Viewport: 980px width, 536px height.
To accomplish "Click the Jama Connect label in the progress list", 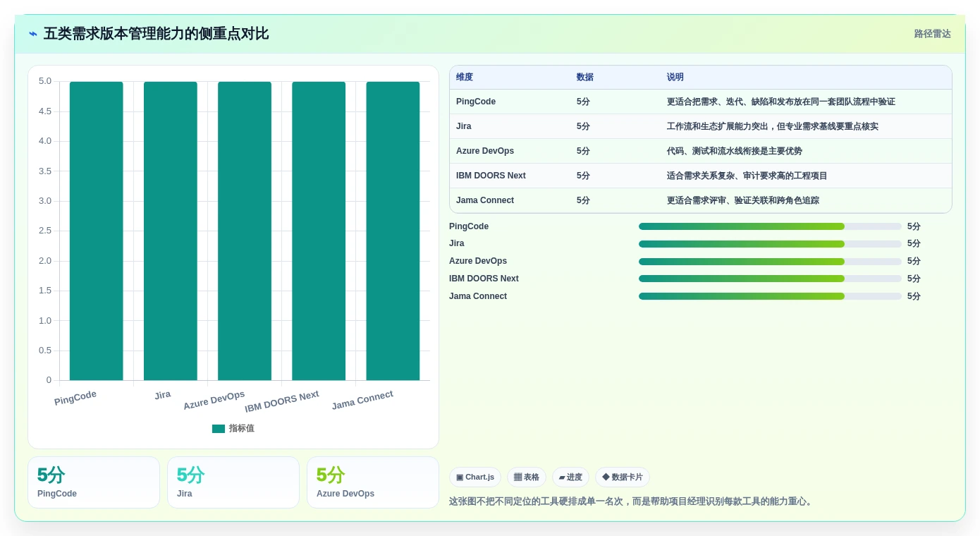I will point(478,296).
